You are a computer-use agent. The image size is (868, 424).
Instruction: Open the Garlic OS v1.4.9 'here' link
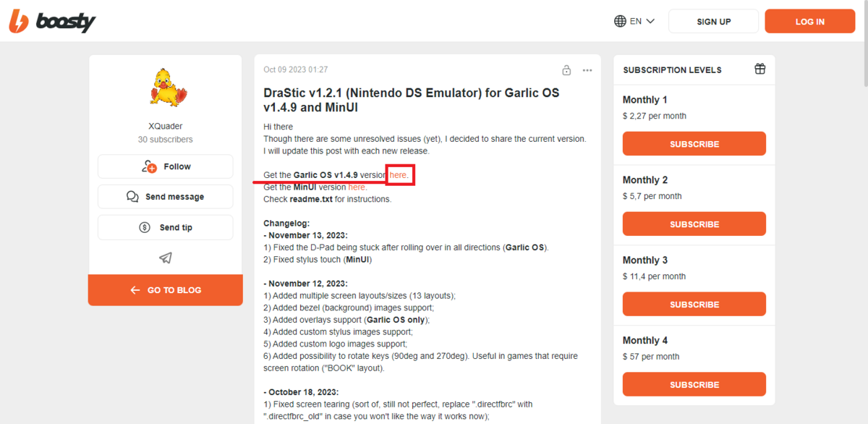[399, 175]
